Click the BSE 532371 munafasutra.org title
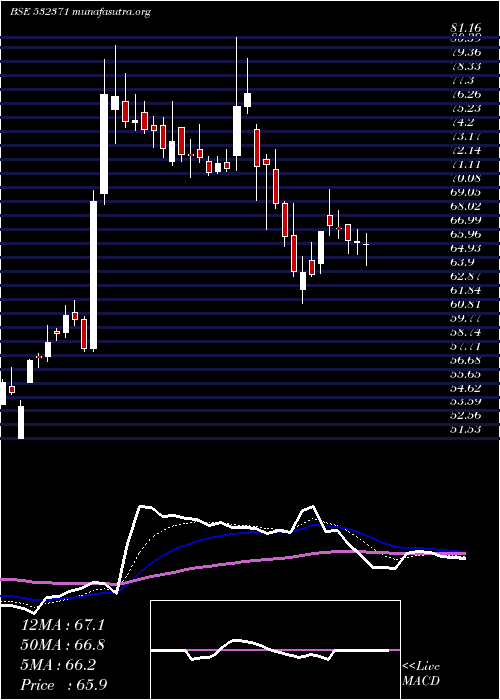 [x=80, y=12]
